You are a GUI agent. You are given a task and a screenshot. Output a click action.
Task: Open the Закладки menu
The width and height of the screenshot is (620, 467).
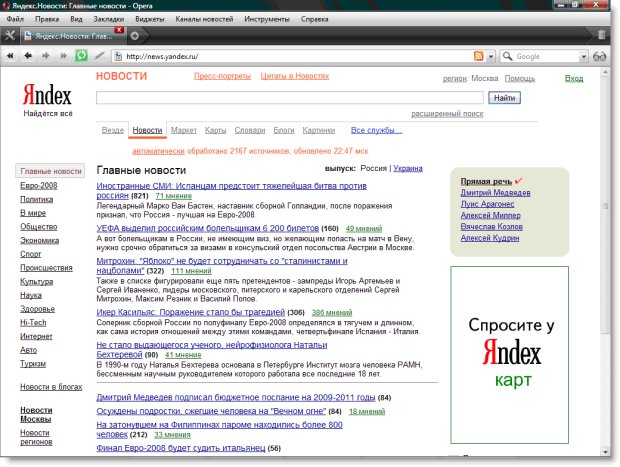coord(108,19)
